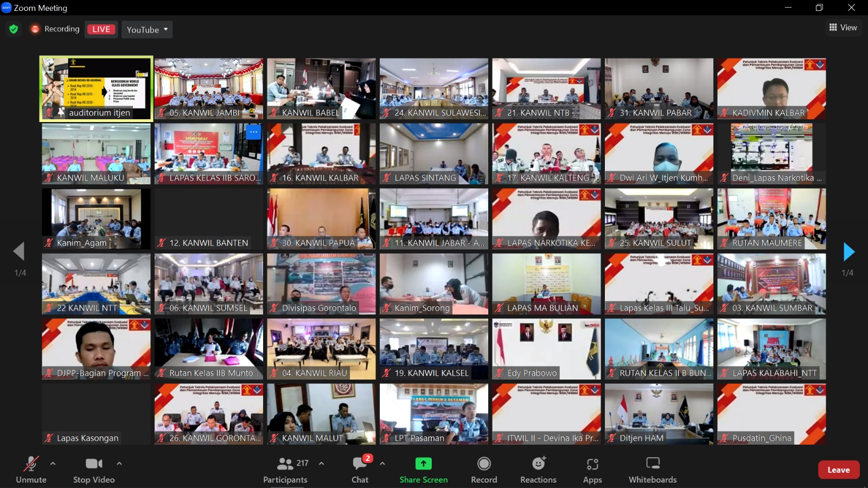The width and height of the screenshot is (868, 488).
Task: Select the auditorium itjen video tile
Action: [96, 88]
